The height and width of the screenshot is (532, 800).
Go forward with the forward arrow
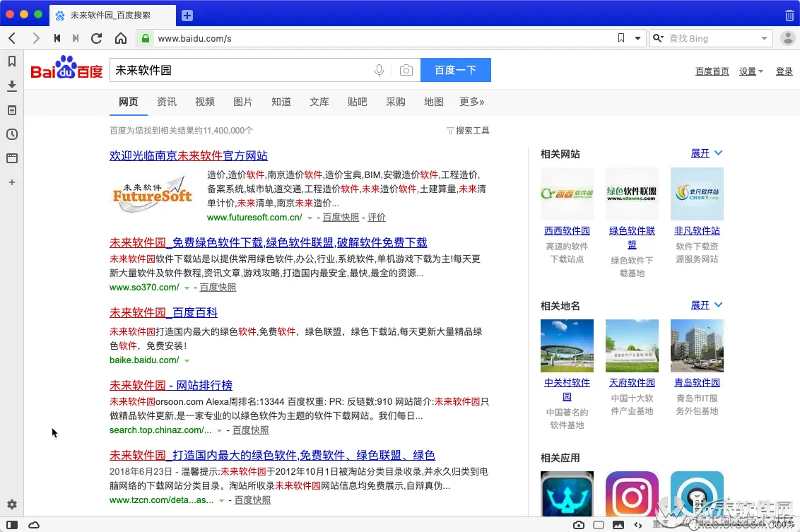[x=35, y=38]
